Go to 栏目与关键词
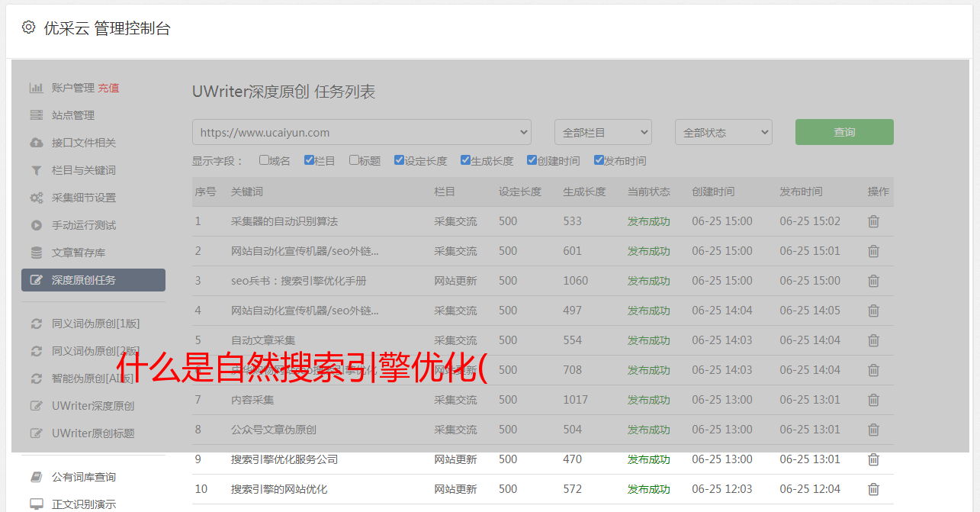The image size is (980, 512). pos(84,170)
